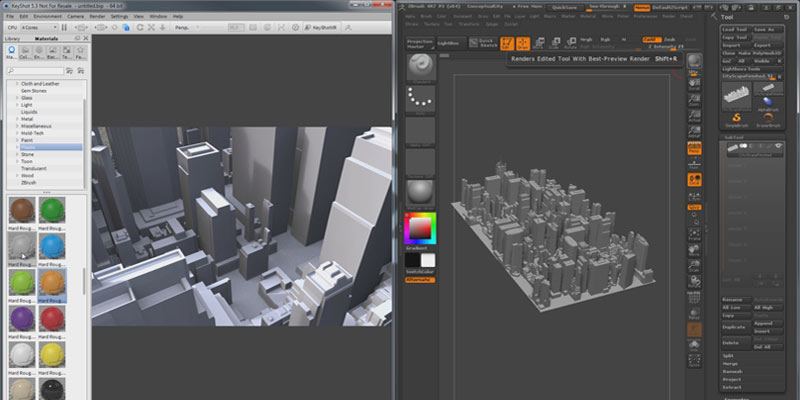Select the Move transform button in ZBrush
The image size is (800, 400).
(538, 44)
